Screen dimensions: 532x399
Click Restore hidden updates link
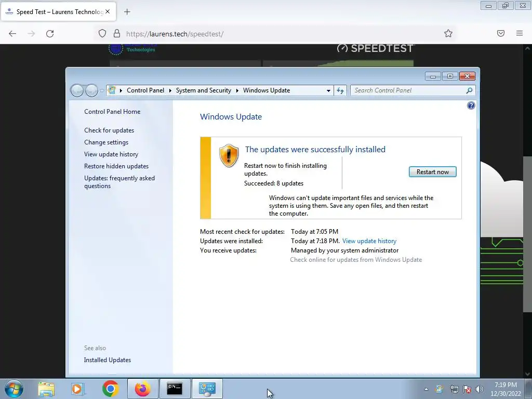[116, 166]
